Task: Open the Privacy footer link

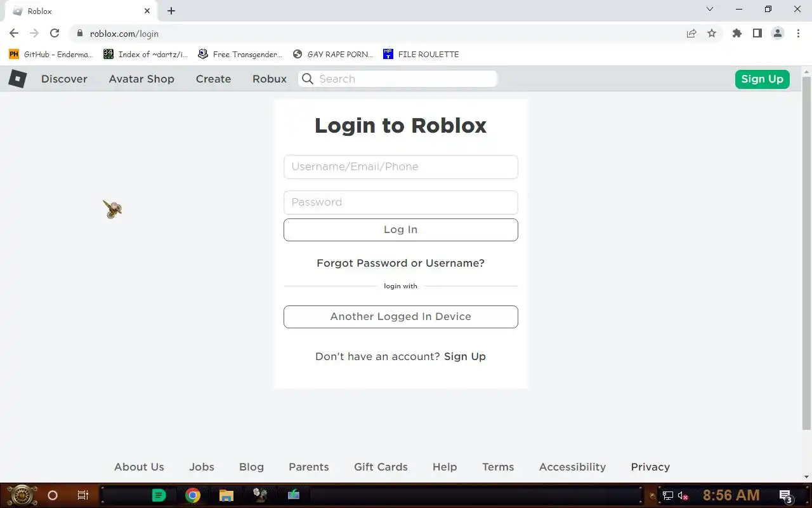Action: pos(650,467)
